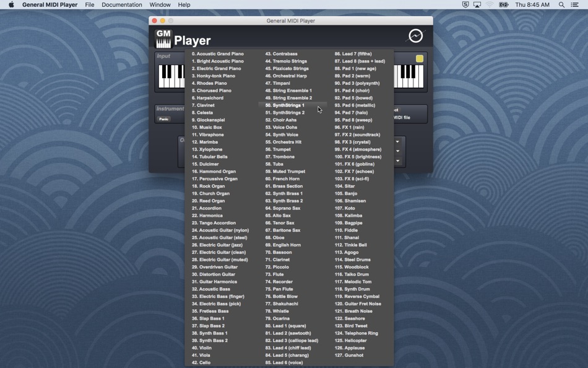
Task: Select 127. Gunshot
Action: coord(349,355)
